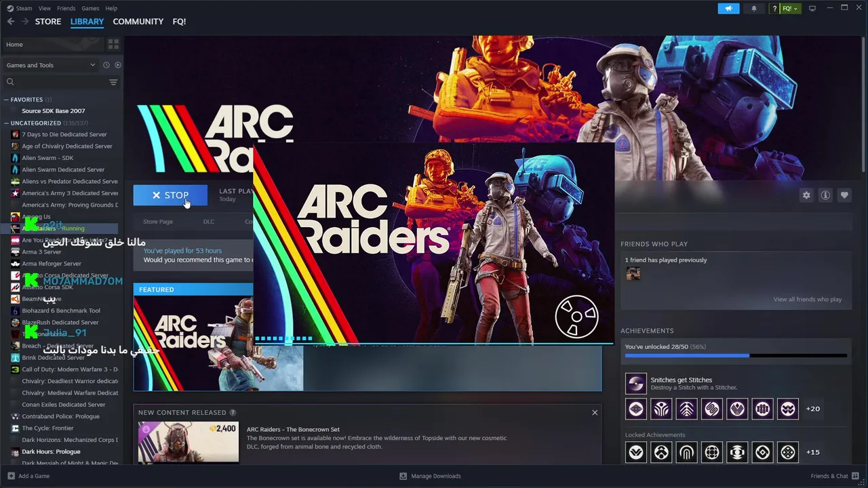This screenshot has width=868, height=488.
Task: Select Contraband Police: Prologue
Action: tap(60, 416)
